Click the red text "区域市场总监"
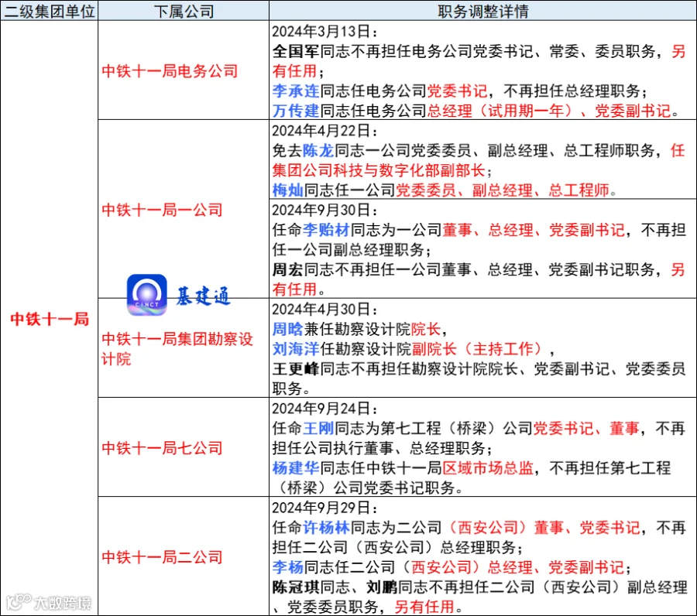Image resolution: width=697 pixels, height=616 pixels. 488,468
